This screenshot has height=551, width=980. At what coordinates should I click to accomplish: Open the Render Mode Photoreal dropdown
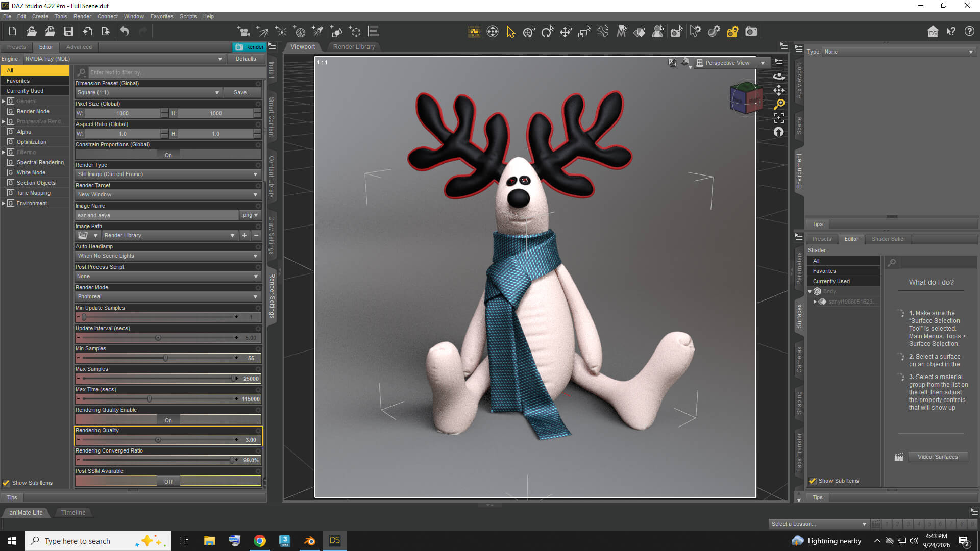point(168,296)
